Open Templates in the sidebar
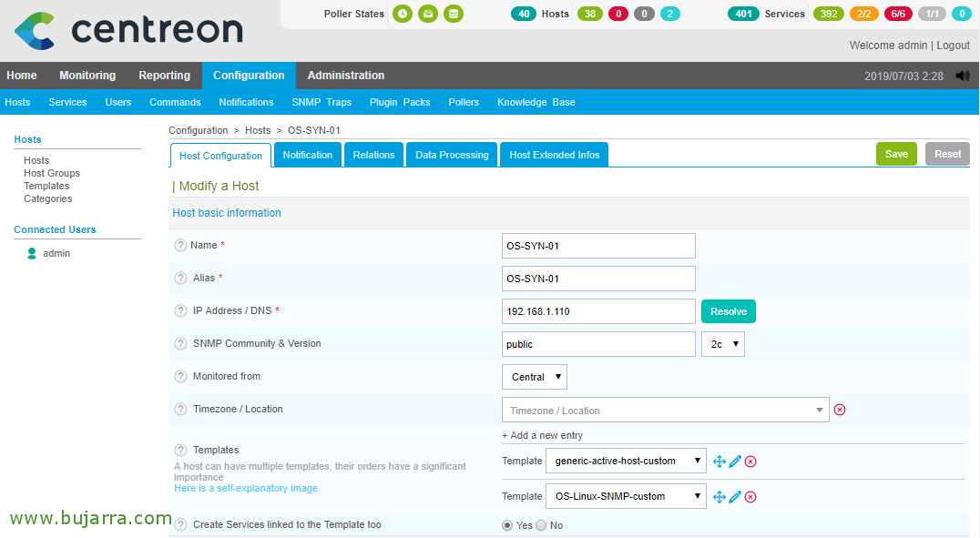The width and height of the screenshot is (980, 538). (x=46, y=186)
